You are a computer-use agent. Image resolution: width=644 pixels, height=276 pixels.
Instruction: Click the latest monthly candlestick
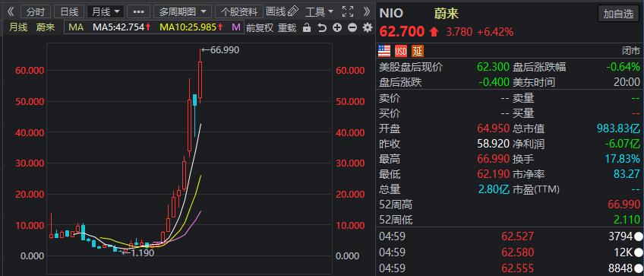[x=200, y=80]
